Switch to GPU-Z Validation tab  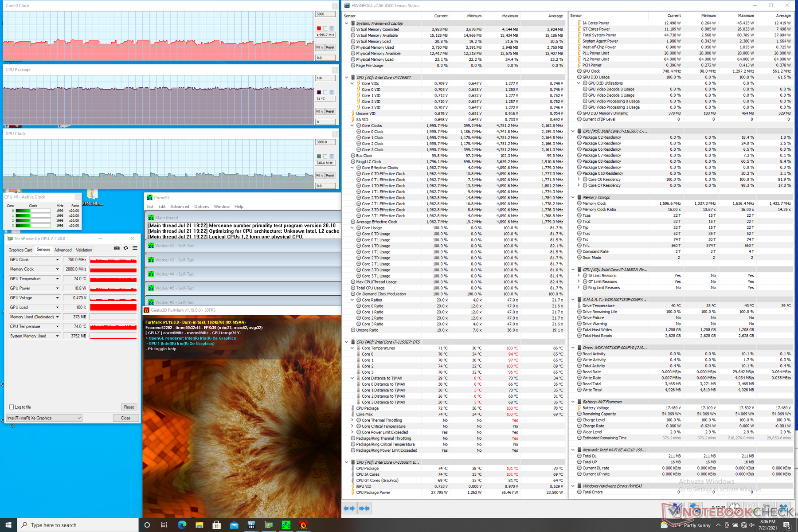(84, 250)
